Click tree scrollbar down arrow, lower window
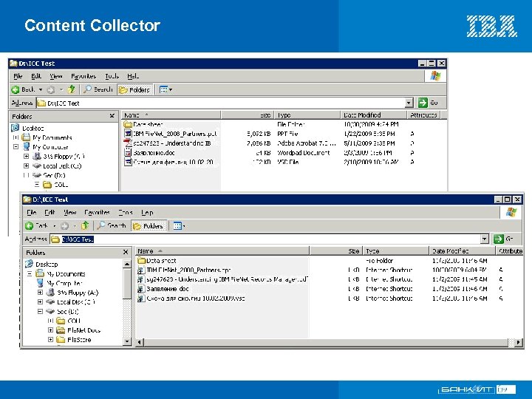Viewport: 532px width, 399px height. click(x=127, y=341)
